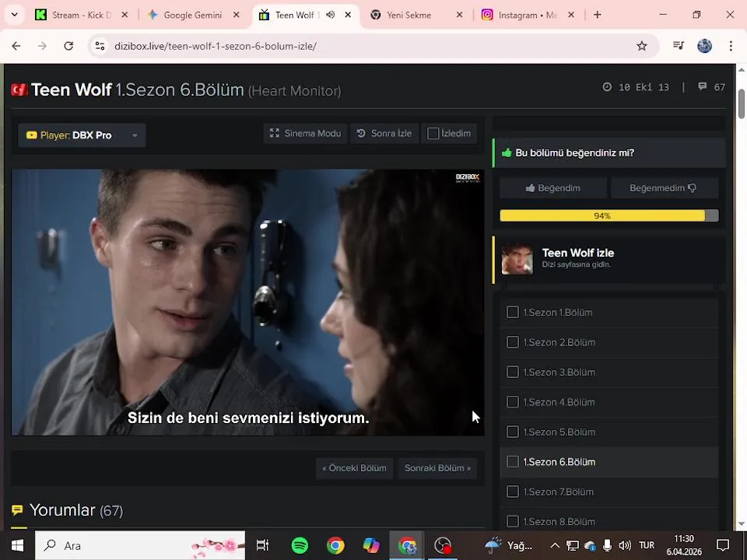Open the taskbar clock and date
The image size is (747, 560).
(x=684, y=545)
